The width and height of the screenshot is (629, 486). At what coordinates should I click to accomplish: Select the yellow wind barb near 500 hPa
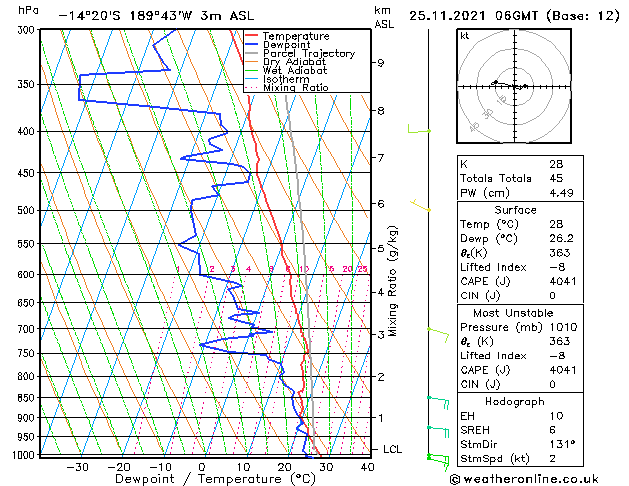click(x=422, y=207)
